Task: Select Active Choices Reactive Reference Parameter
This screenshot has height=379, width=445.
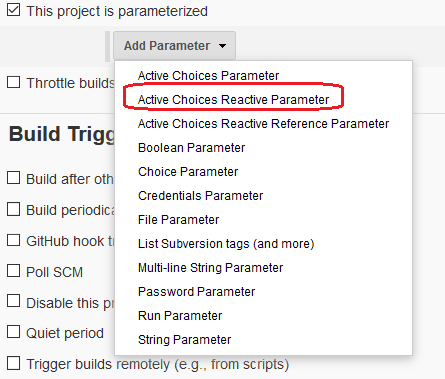Action: click(263, 124)
